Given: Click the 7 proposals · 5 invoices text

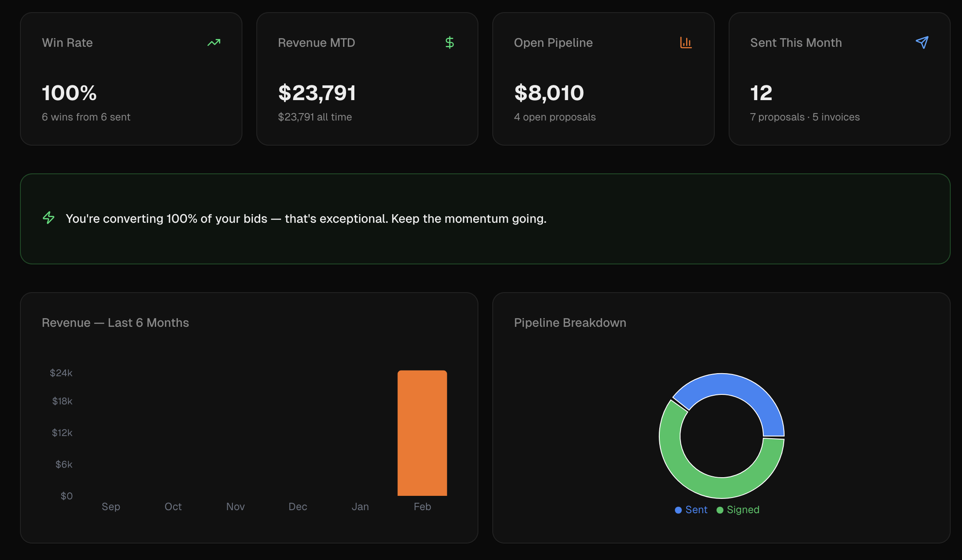Looking at the screenshot, I should click(x=805, y=117).
